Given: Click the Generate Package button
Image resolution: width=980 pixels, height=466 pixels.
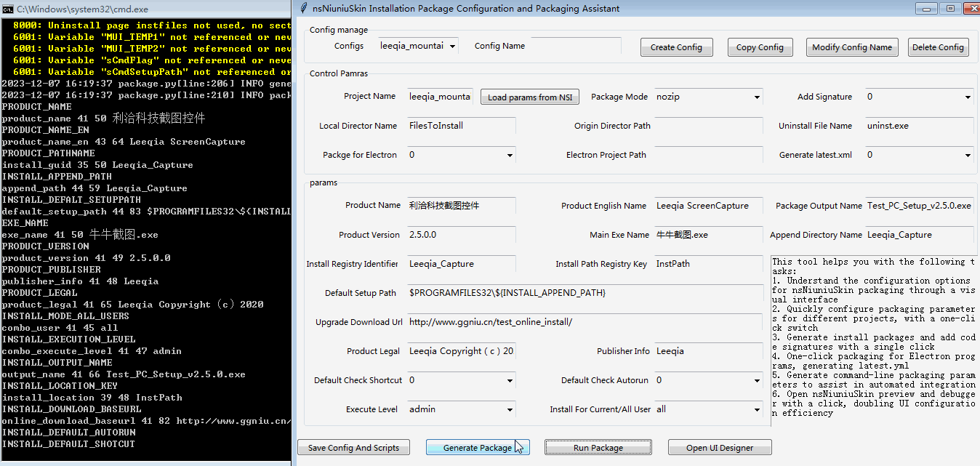Looking at the screenshot, I should (478, 448).
